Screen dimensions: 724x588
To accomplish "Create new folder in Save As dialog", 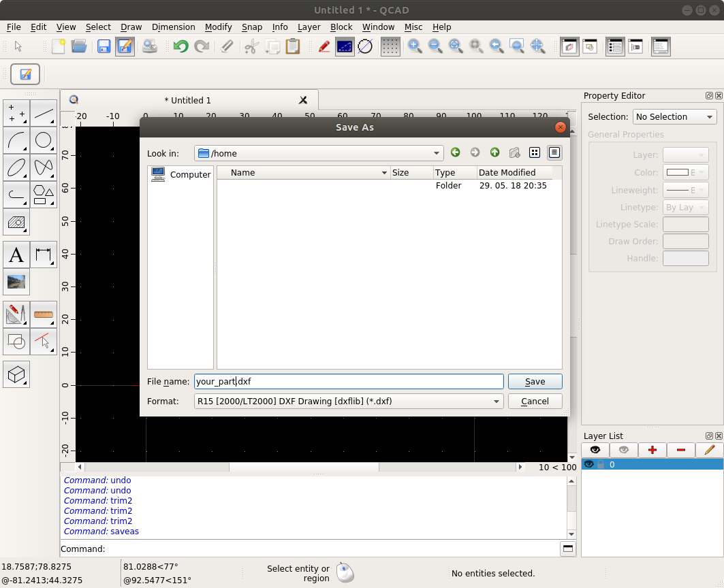I will click(515, 153).
